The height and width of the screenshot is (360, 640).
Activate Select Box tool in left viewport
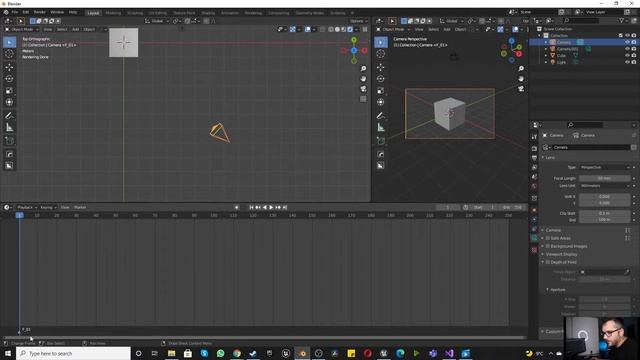9,42
